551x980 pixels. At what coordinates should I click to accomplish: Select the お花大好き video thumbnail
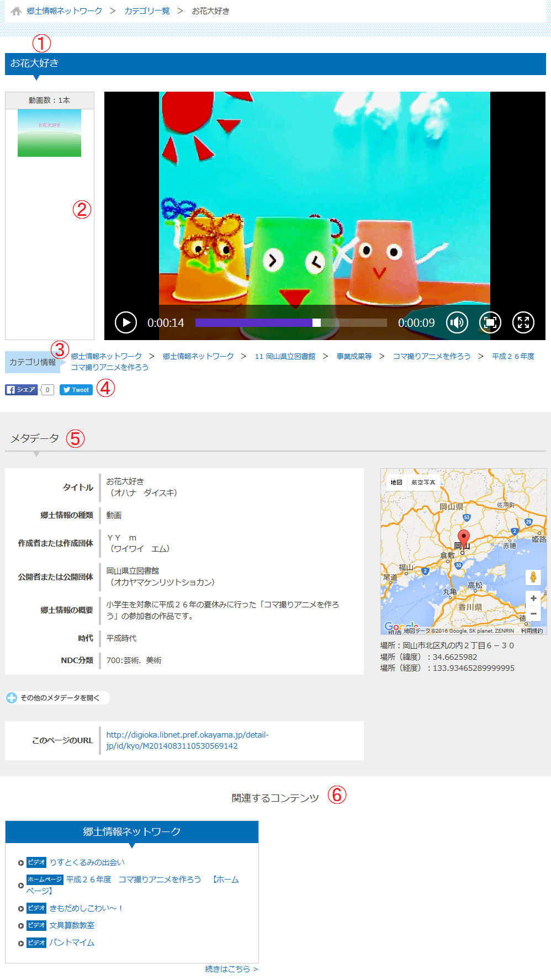(x=49, y=133)
